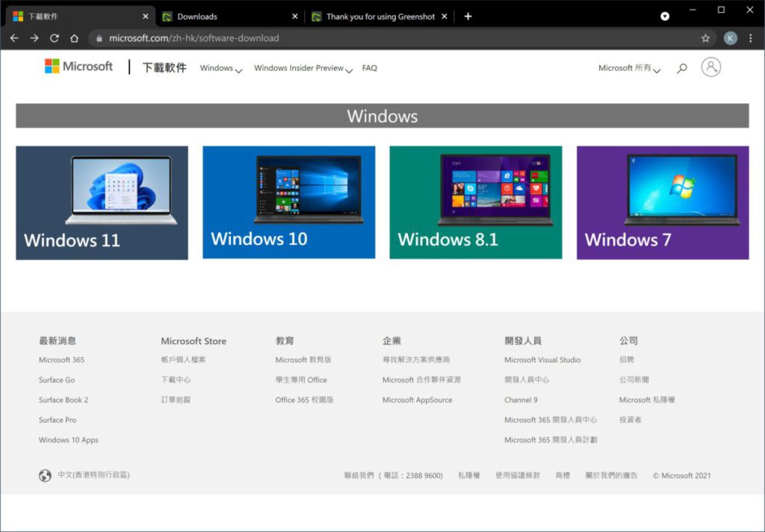Open the 使用協議條款 link

518,475
